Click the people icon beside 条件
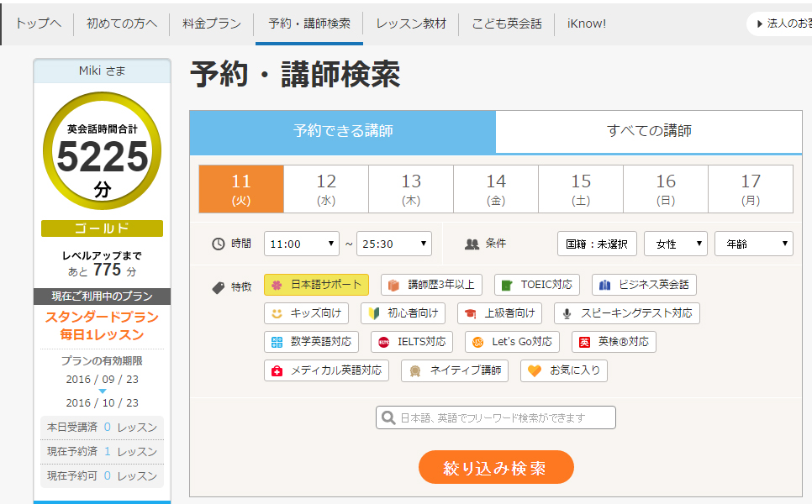Image resolution: width=812 pixels, height=504 pixels. pos(472,244)
